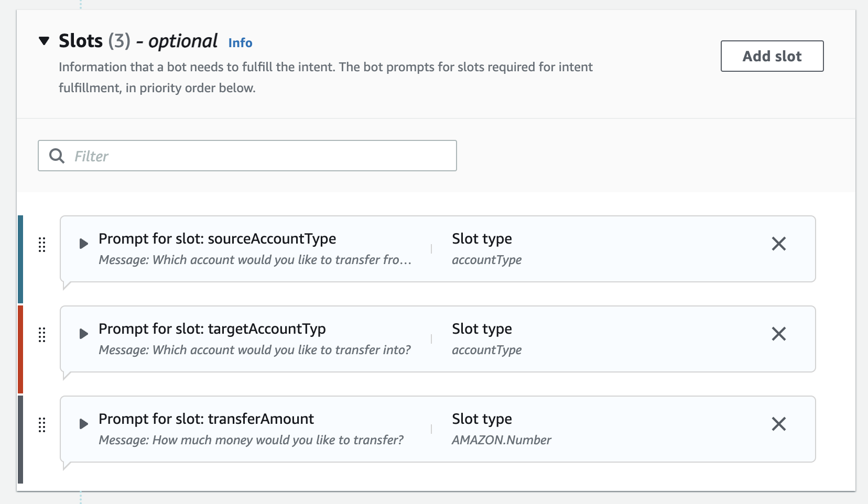The height and width of the screenshot is (504, 868).
Task: Remove the sourceAccountType slot with X
Action: tap(778, 244)
